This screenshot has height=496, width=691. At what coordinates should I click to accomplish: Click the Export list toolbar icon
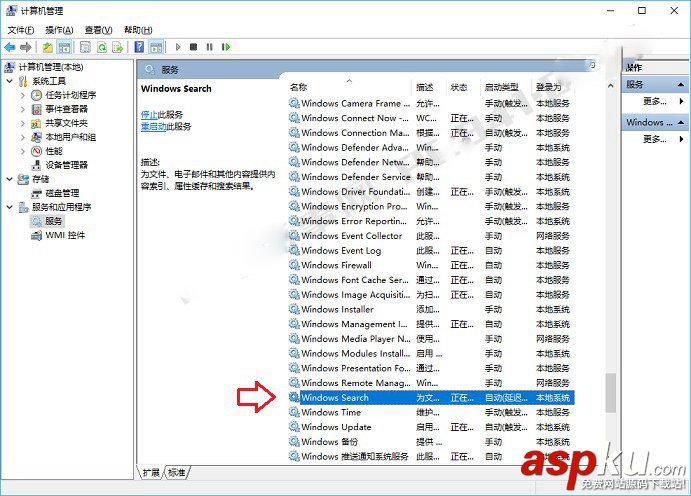coord(118,47)
